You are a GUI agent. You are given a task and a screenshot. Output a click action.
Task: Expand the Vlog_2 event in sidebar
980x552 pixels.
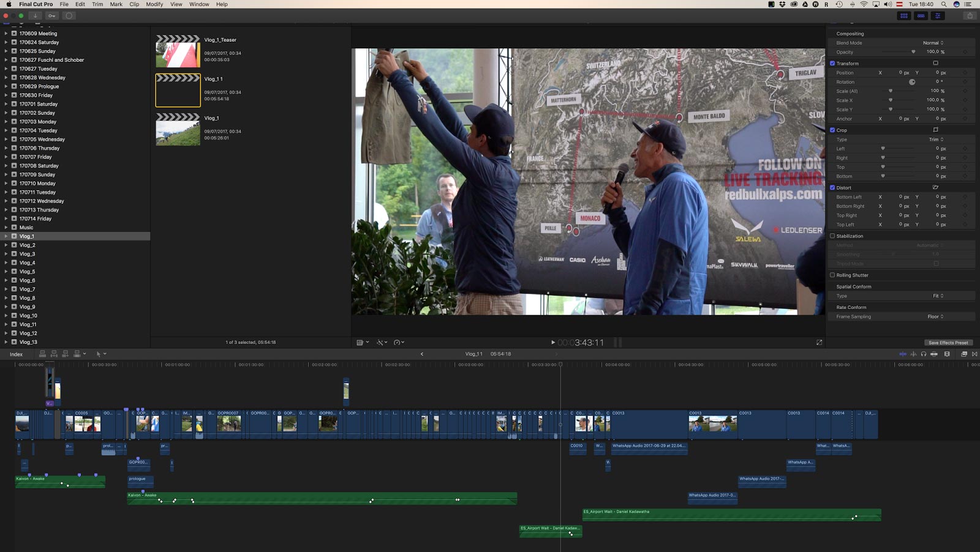(x=6, y=245)
